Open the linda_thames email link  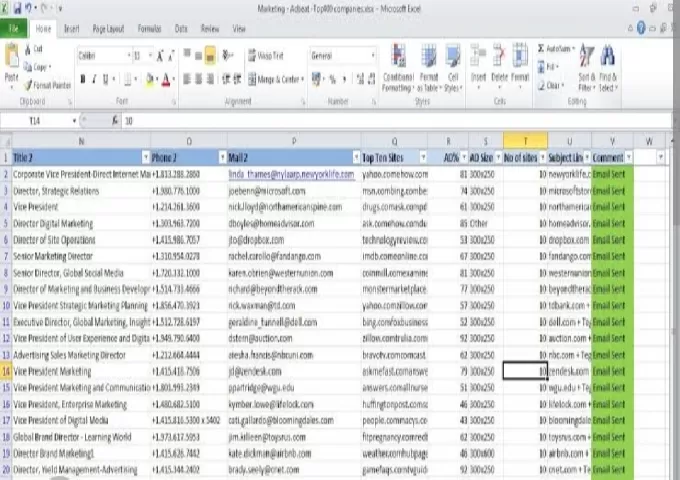tap(292, 174)
